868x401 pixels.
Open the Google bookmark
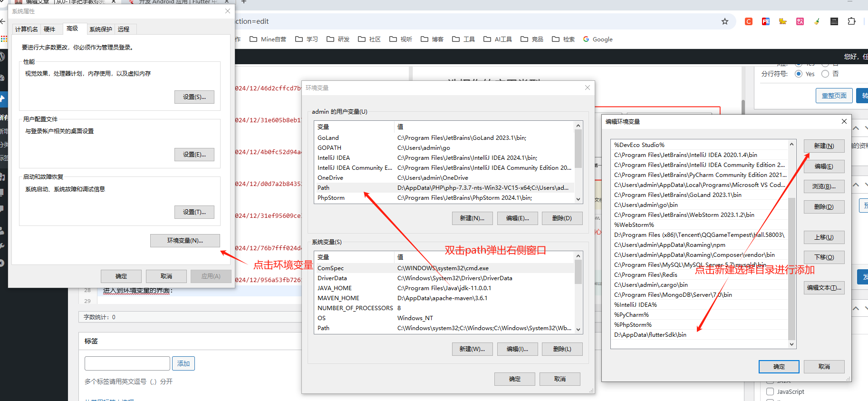pyautogui.click(x=598, y=39)
